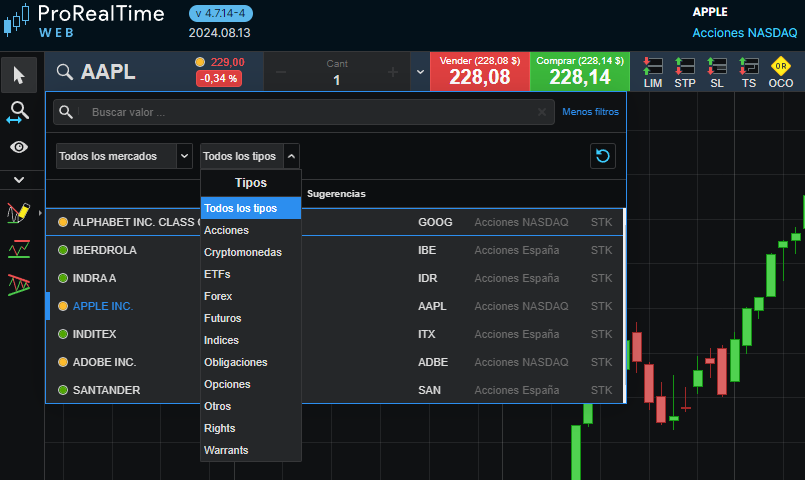Select Warrants type option
Image resolution: width=805 pixels, height=480 pixels.
pyautogui.click(x=251, y=450)
